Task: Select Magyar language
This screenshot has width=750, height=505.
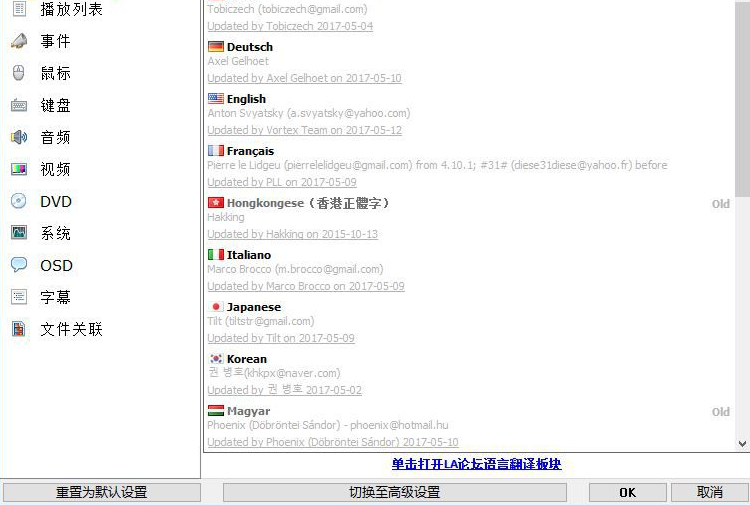Action: tap(249, 411)
